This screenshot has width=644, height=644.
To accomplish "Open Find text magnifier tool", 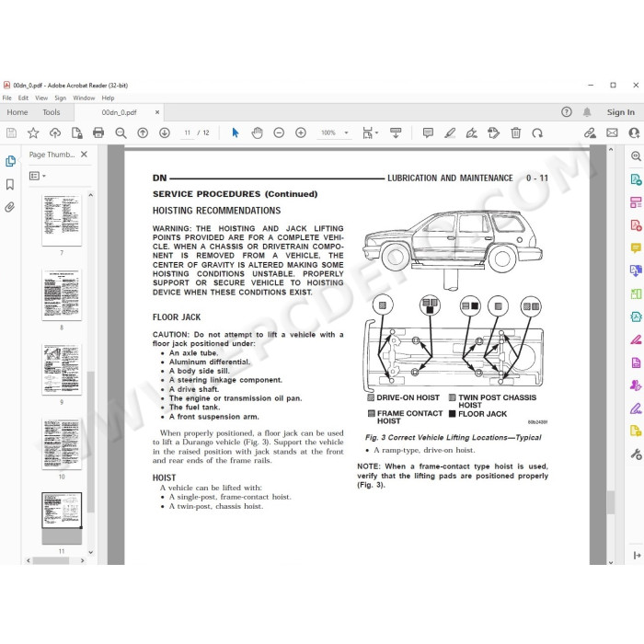I will (x=121, y=132).
